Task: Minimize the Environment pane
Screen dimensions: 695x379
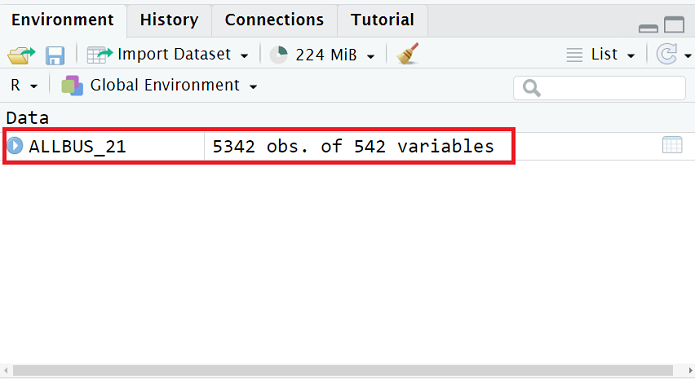Action: pyautogui.click(x=648, y=28)
